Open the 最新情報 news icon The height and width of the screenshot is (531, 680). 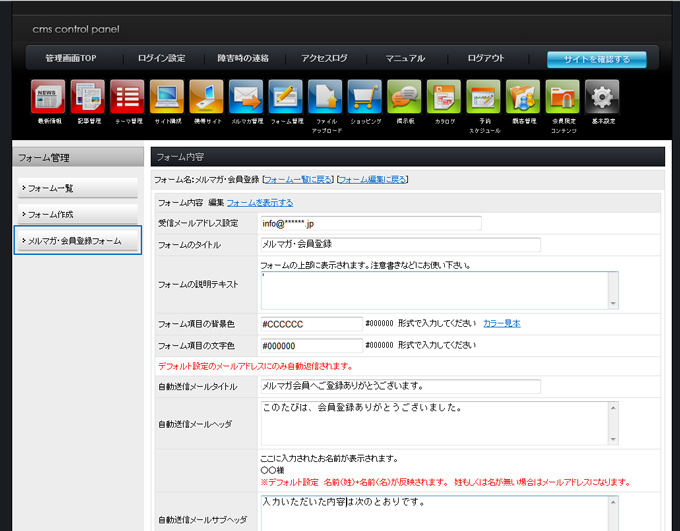click(48, 97)
